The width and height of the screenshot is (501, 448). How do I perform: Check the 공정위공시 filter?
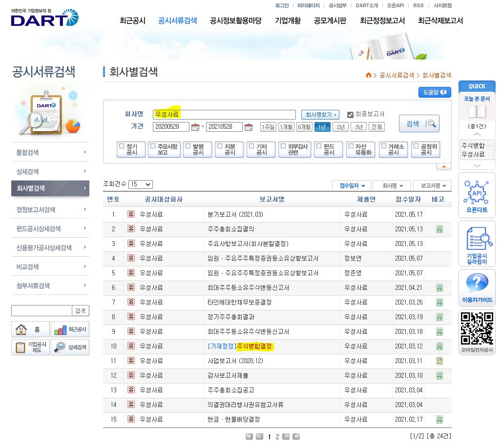click(416, 146)
